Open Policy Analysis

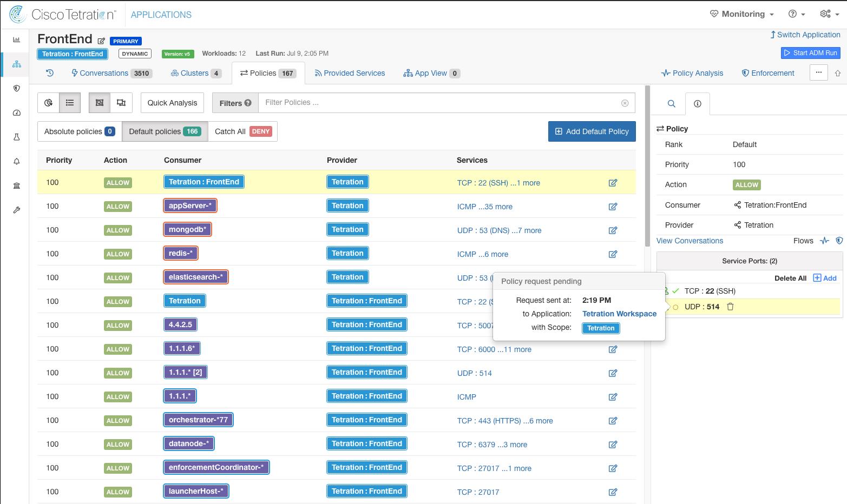pyautogui.click(x=692, y=73)
